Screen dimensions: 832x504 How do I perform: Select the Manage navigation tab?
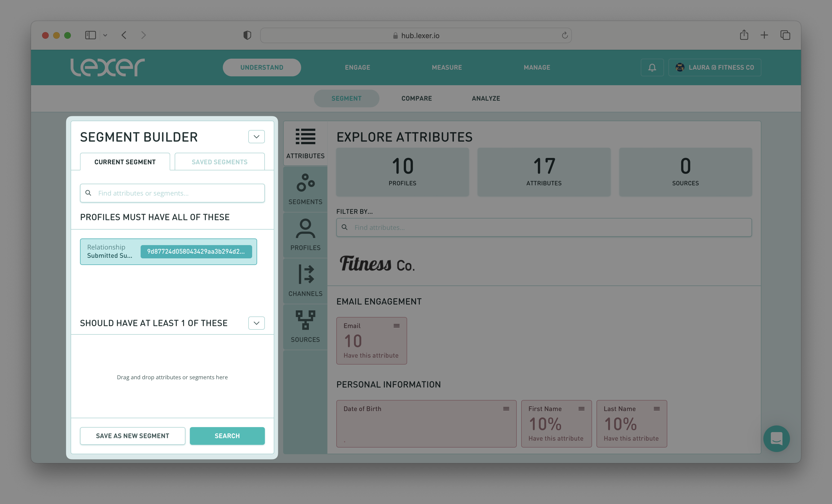tap(537, 67)
